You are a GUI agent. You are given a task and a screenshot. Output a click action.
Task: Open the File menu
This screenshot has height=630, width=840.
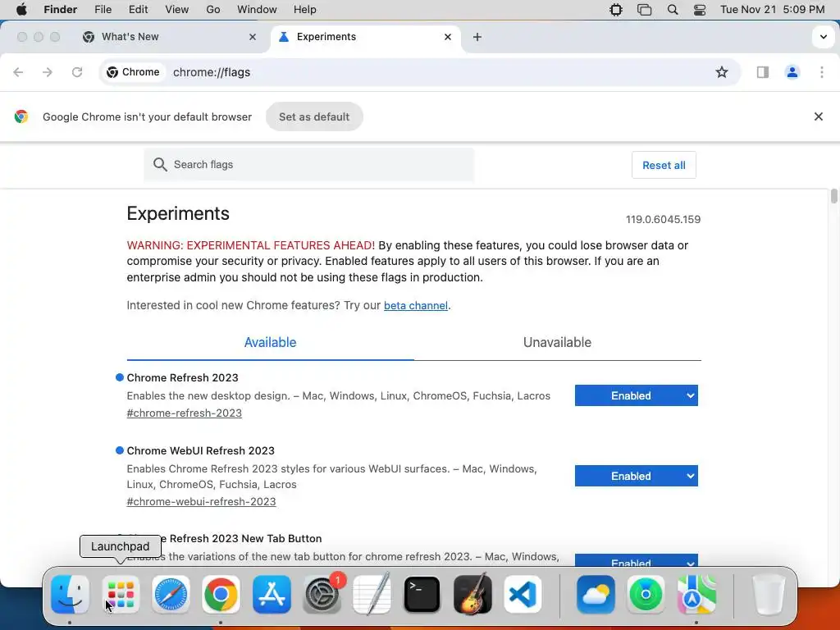coord(103,10)
